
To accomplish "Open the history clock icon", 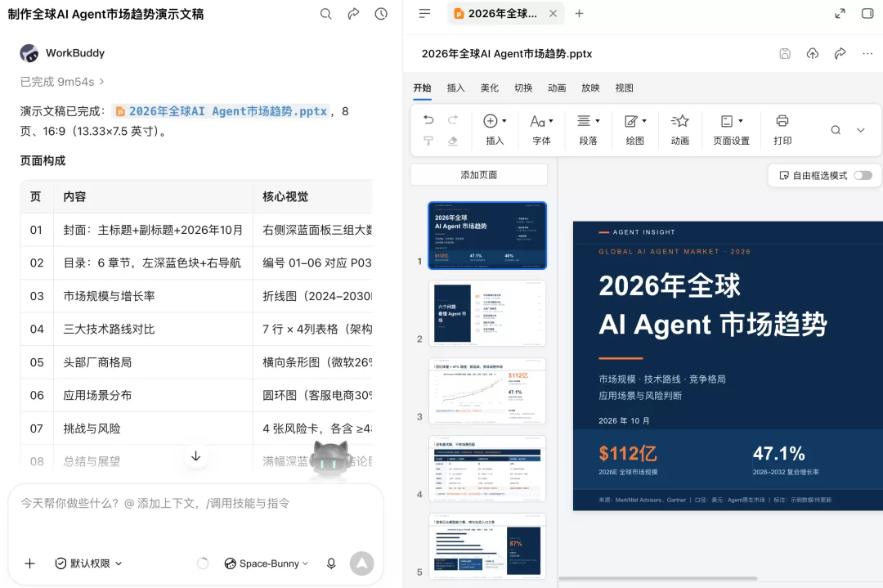I will pos(381,14).
